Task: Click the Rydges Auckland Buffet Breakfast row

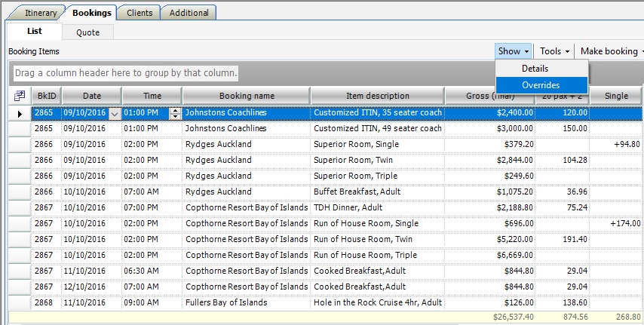Action: click(x=247, y=192)
